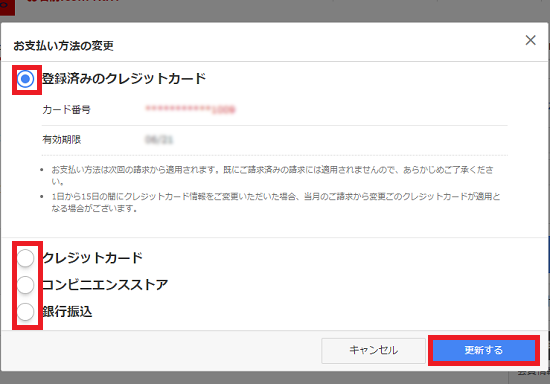Click the note starting with 1日から15日の間に
Image resolution: width=550 pixels, height=384 pixels.
pos(276,202)
